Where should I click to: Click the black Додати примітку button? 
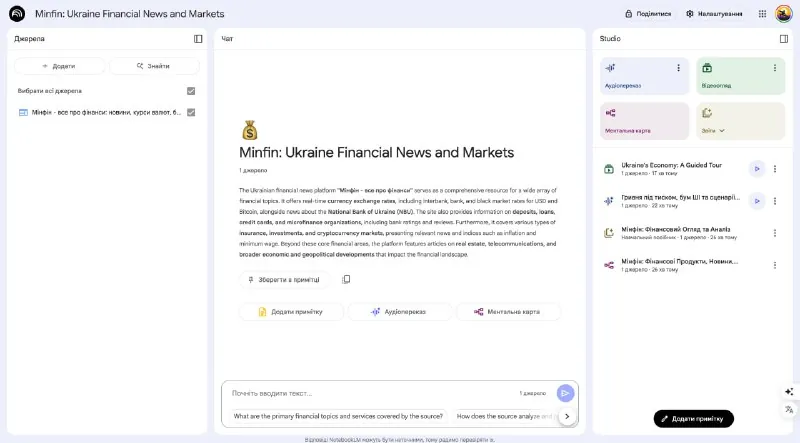pyautogui.click(x=693, y=419)
